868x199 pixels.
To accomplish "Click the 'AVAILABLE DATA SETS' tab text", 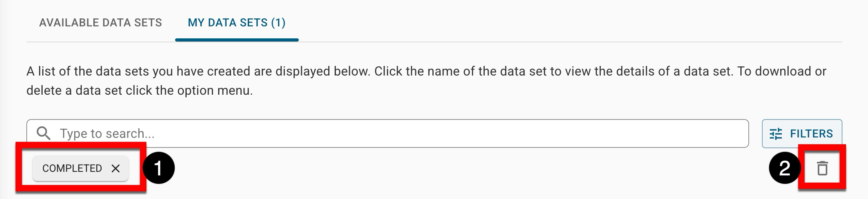I will 101,23.
